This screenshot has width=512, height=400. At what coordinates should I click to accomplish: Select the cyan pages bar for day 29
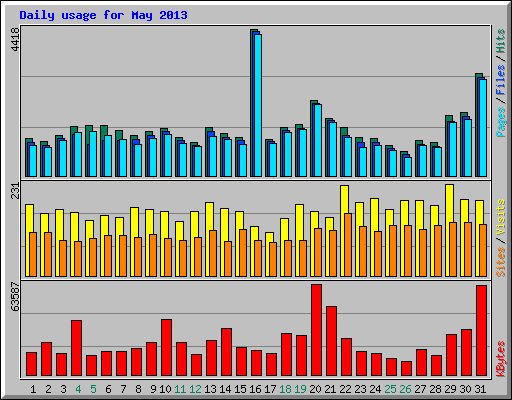(453, 149)
